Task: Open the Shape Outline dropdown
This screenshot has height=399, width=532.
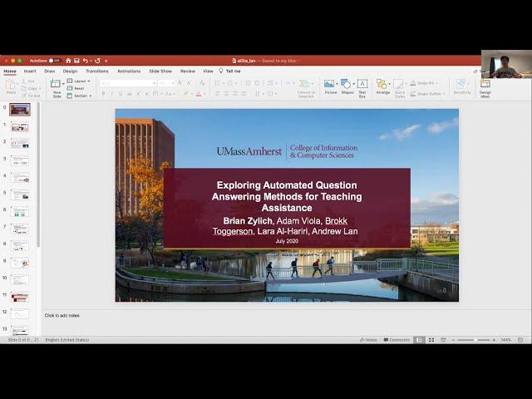Action: click(x=426, y=94)
